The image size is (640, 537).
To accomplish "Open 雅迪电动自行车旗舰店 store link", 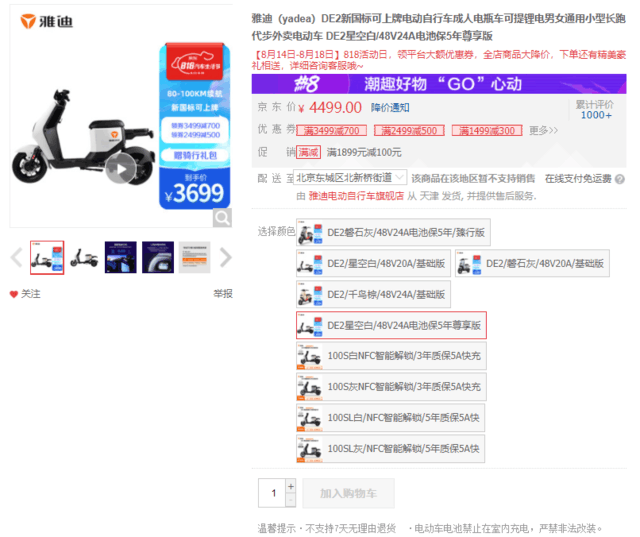I will [x=356, y=196].
